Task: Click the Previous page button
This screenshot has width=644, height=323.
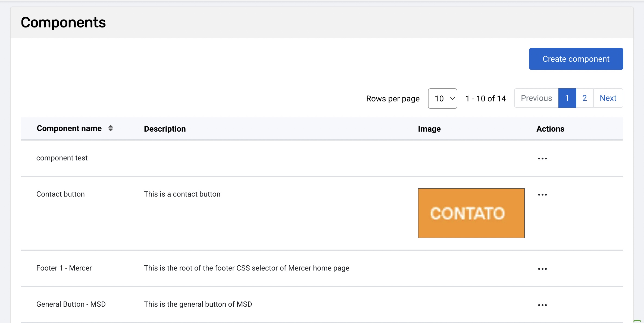Action: pos(536,98)
